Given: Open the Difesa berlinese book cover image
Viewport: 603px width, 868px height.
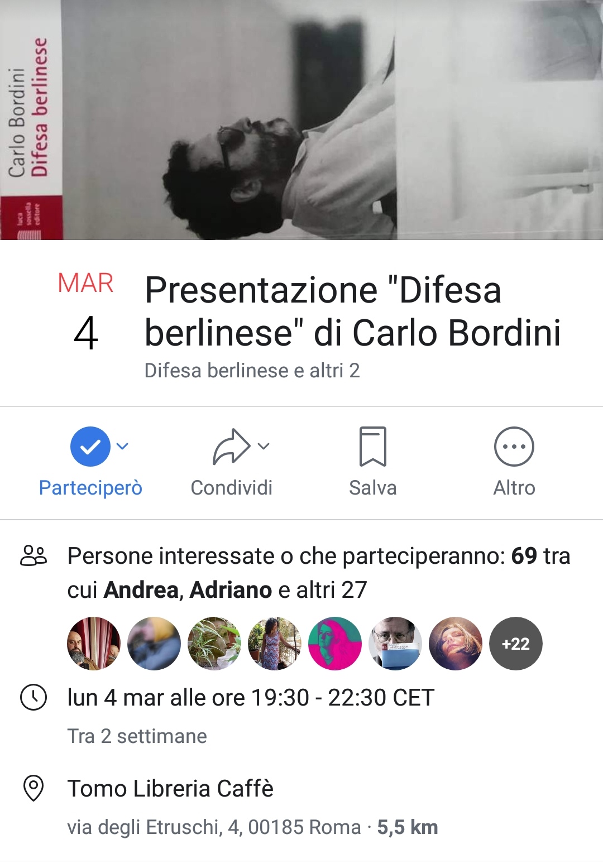Looking at the screenshot, I should point(301,120).
